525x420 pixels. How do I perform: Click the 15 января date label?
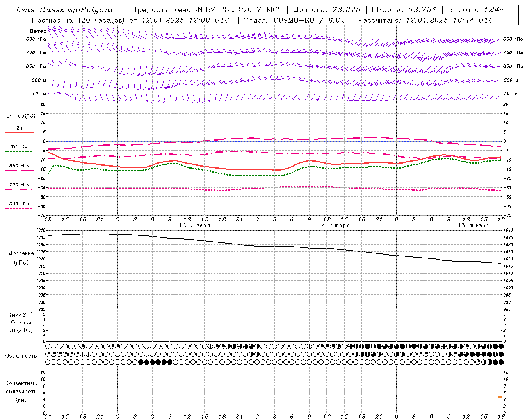(x=473, y=225)
